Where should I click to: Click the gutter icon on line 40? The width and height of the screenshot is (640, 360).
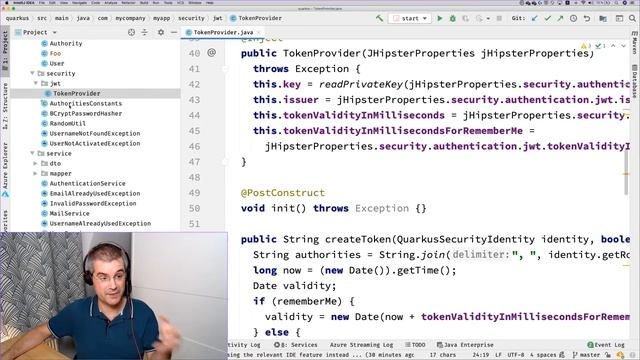pyautogui.click(x=211, y=52)
